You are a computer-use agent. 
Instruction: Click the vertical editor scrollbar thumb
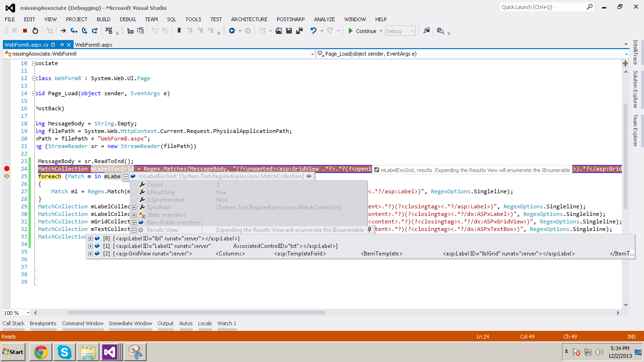[x=626, y=156]
